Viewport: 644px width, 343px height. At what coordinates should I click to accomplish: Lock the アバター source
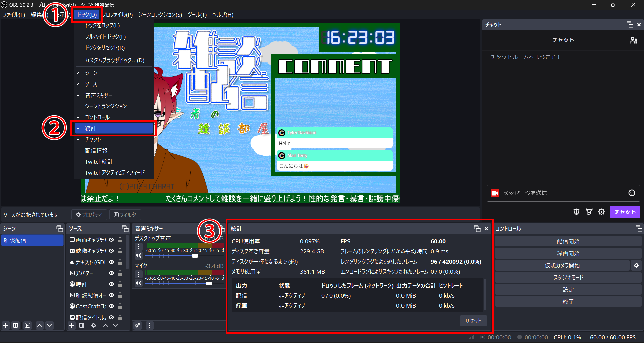tap(120, 273)
